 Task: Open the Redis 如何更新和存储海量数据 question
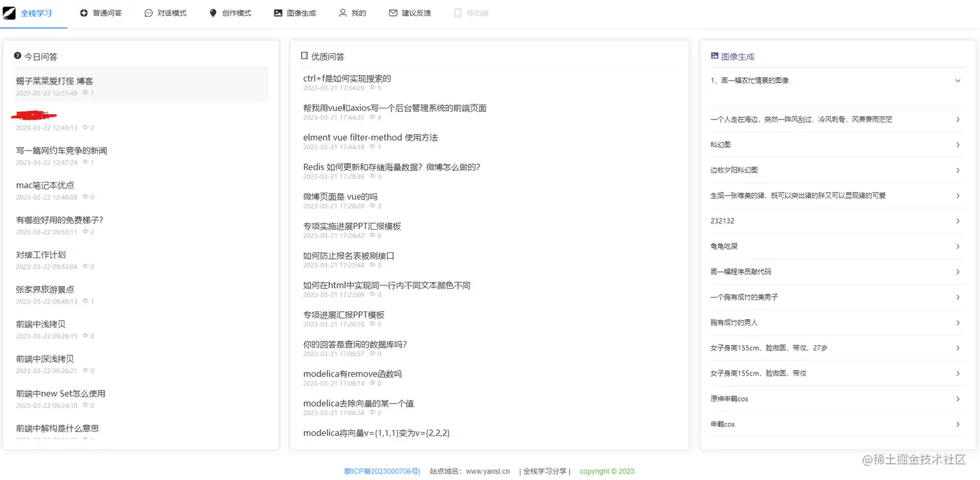[391, 167]
